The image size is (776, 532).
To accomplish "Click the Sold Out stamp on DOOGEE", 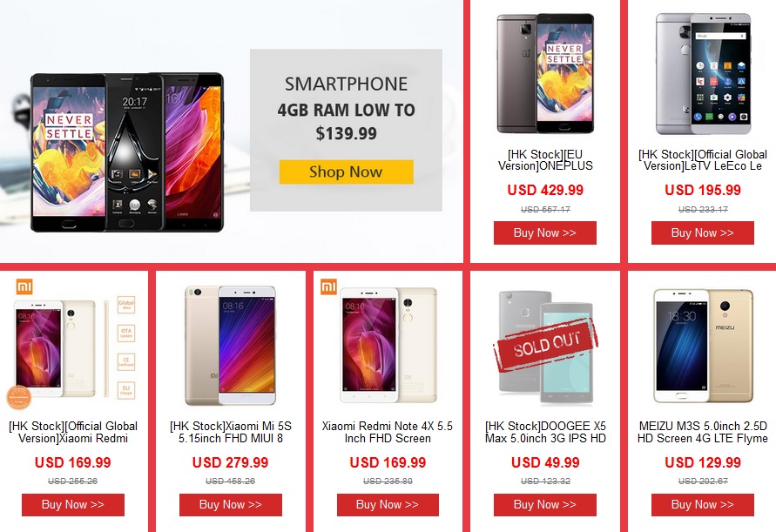I will 545,345.
